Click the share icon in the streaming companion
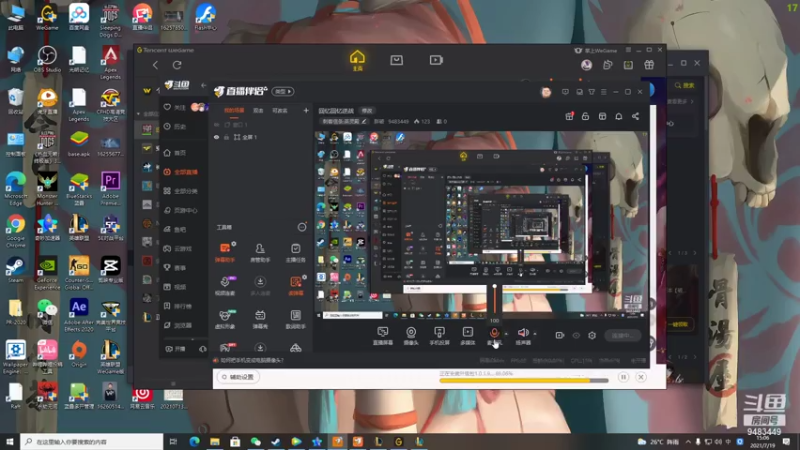 click(635, 116)
